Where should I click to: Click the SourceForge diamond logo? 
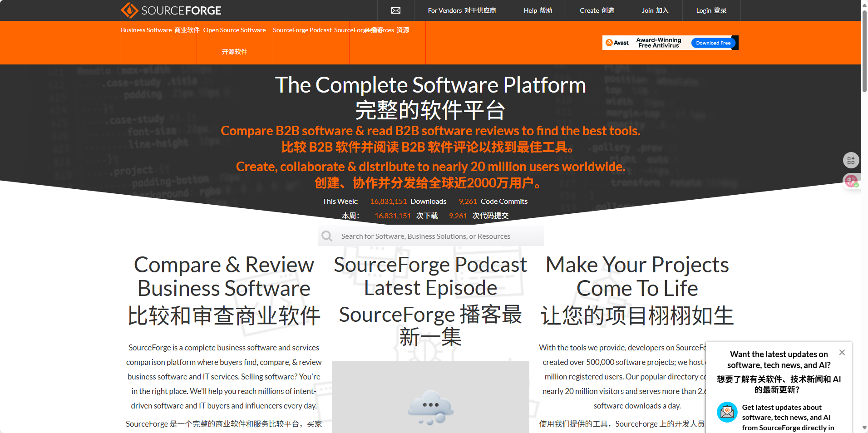[x=129, y=10]
